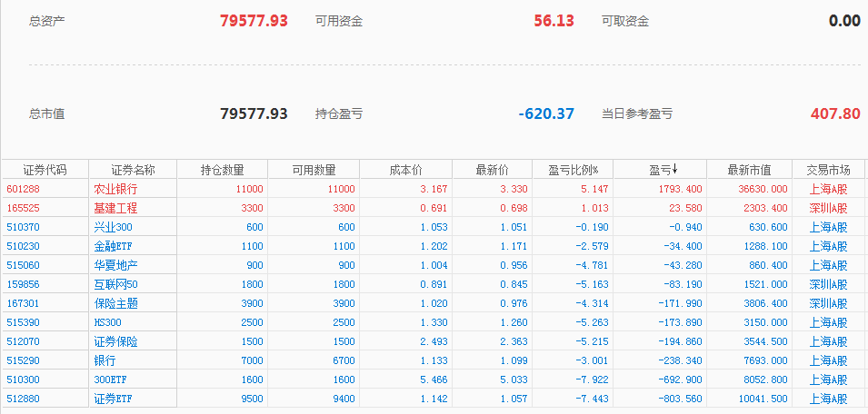Click the 可取资金 label
The height and width of the screenshot is (414, 868).
[625, 22]
